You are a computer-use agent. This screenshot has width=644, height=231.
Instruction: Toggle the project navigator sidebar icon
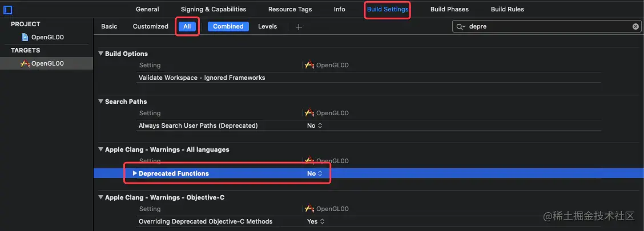(8, 10)
